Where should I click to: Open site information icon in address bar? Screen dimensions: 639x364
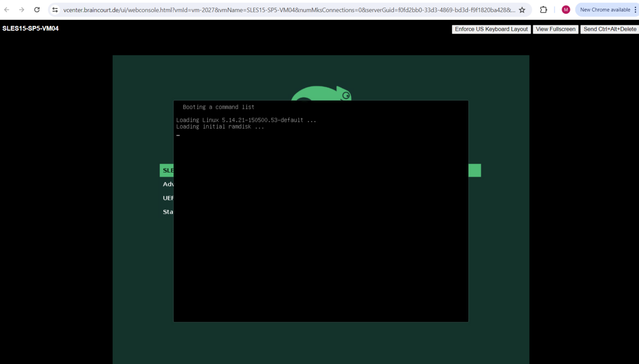click(x=54, y=9)
